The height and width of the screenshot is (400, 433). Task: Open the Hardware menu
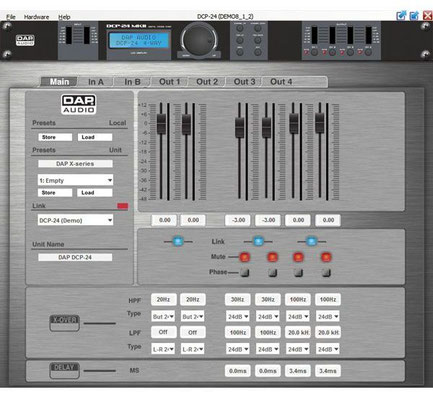[36, 17]
